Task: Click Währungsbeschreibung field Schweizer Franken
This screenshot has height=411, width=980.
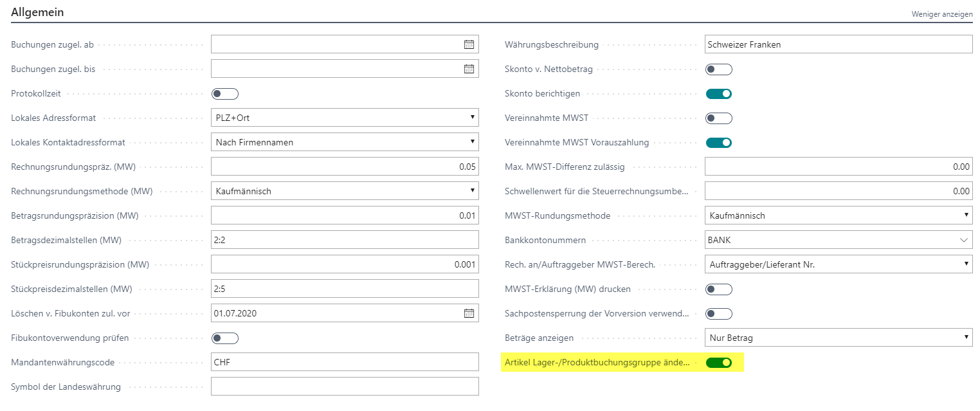Action: tap(839, 44)
